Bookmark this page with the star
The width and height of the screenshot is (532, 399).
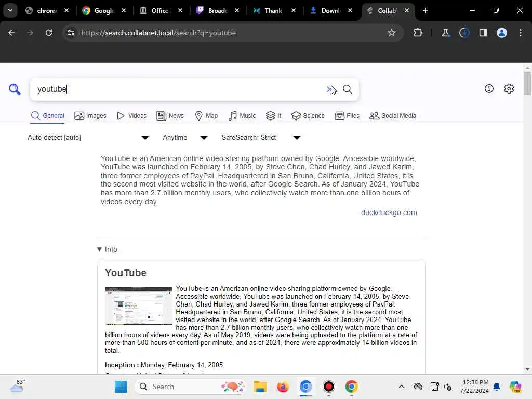392,33
